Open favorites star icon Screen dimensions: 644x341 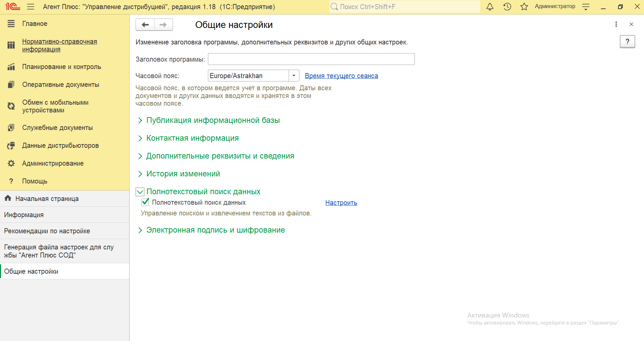524,7
